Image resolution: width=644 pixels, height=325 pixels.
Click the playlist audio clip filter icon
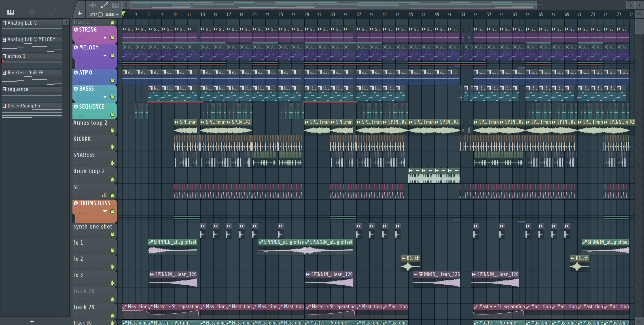tap(92, 5)
